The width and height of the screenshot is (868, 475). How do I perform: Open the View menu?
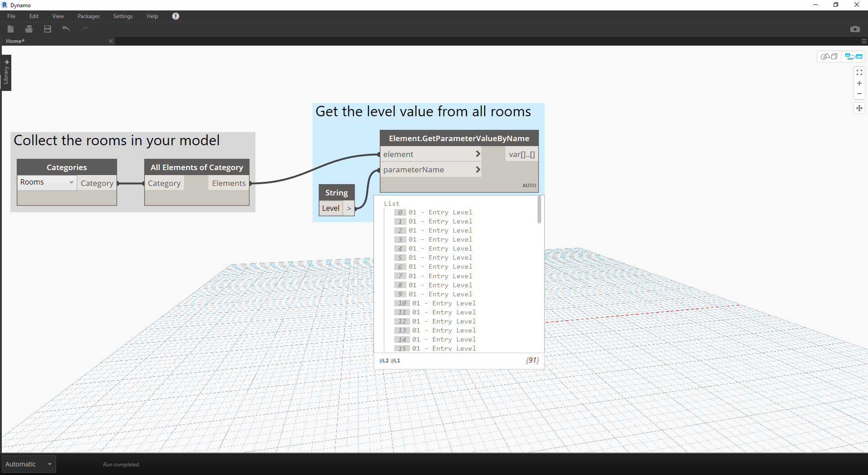point(58,16)
